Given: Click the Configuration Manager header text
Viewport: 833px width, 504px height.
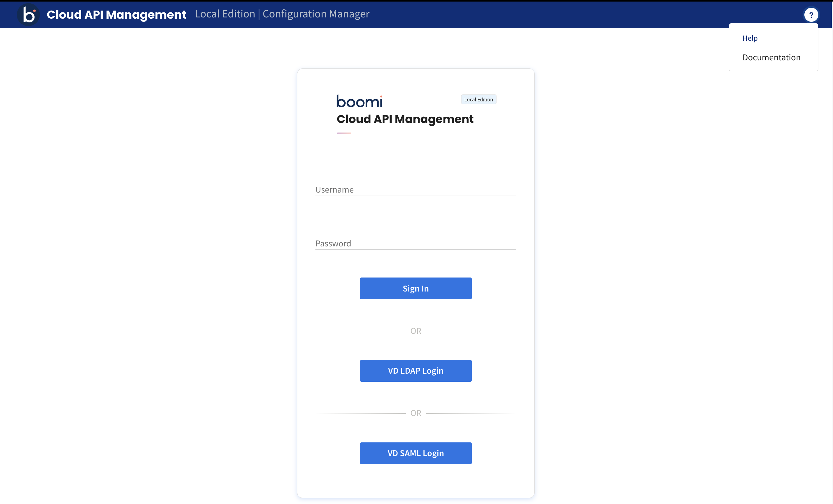Looking at the screenshot, I should click(x=316, y=14).
